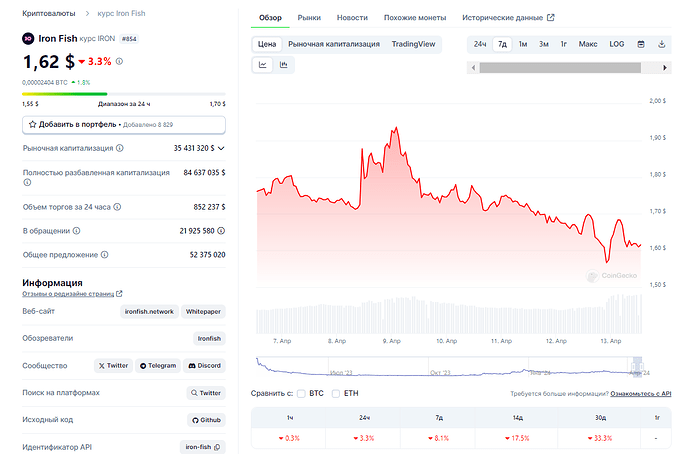690x454 pixels.
Task: Click right arrow of the range scrollbar
Action: (x=664, y=68)
